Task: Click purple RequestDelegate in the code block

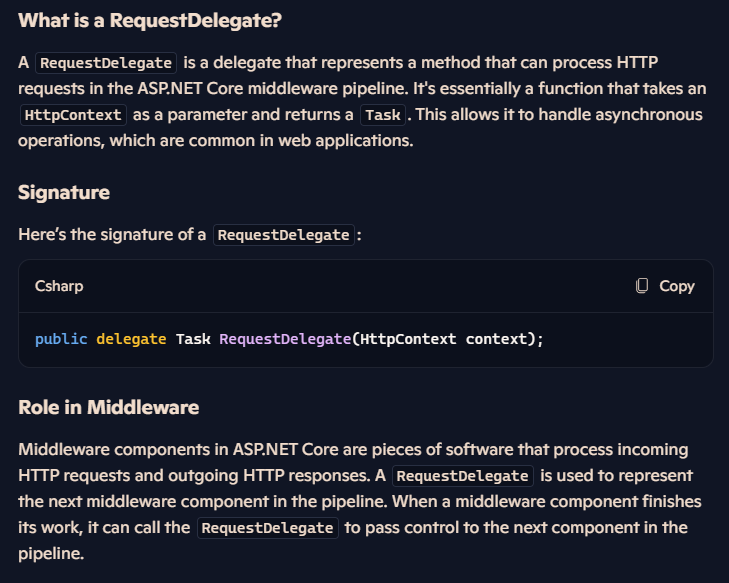Action: click(285, 339)
